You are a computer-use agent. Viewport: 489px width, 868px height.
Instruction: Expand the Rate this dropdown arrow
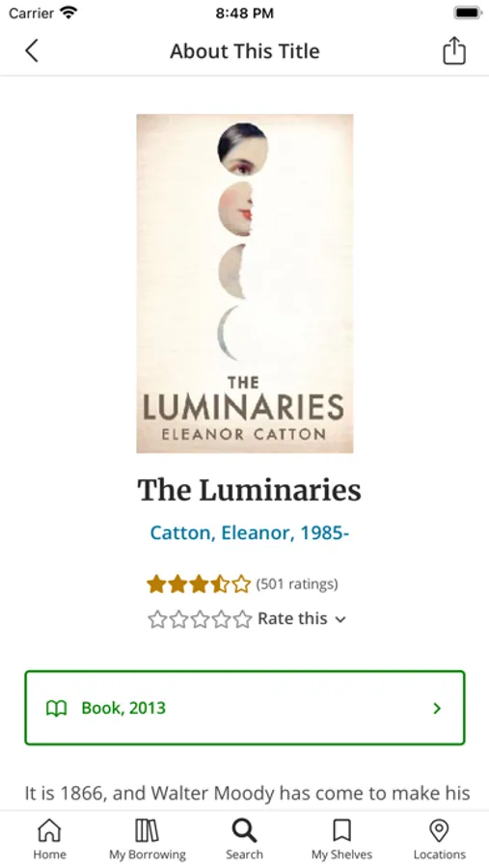click(340, 619)
